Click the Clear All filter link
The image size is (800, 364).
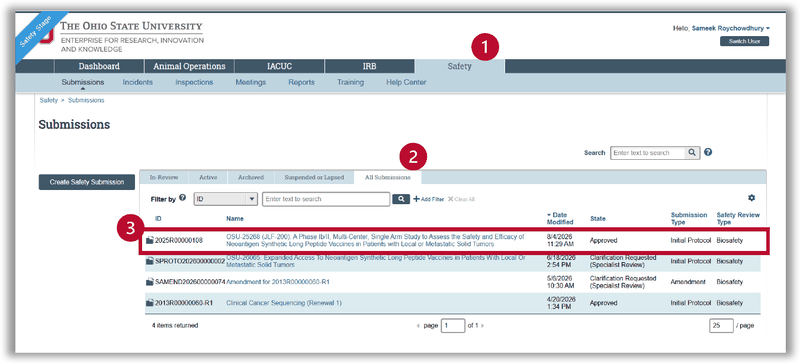[x=461, y=199]
